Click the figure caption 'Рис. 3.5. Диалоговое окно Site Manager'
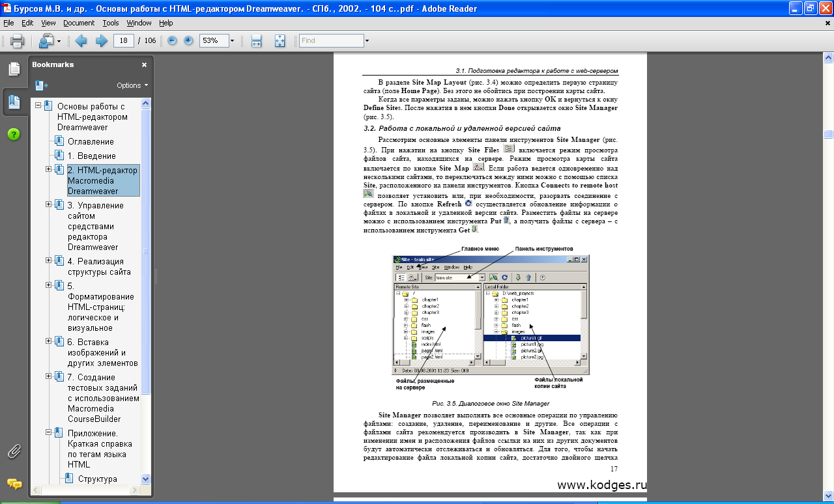 (x=490, y=403)
